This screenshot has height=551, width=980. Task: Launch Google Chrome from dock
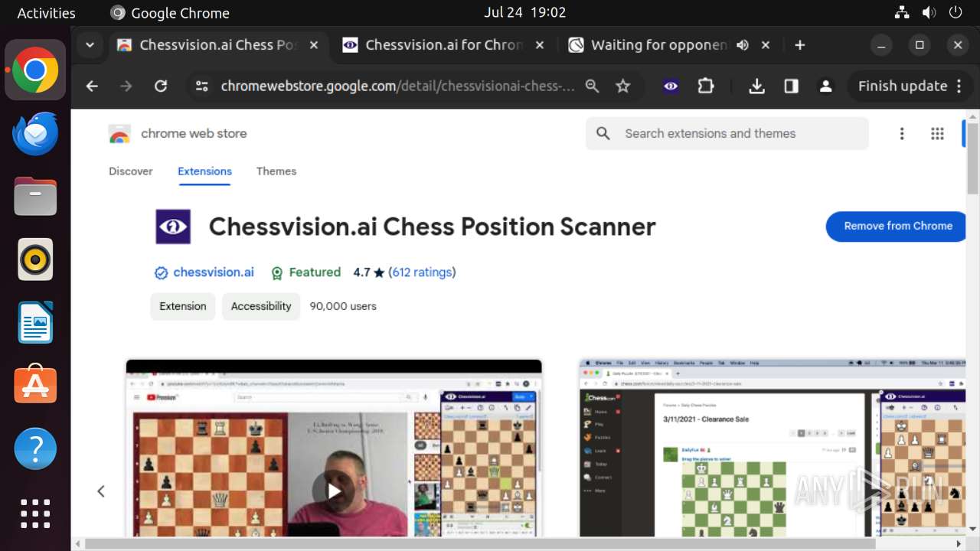pos(35,70)
